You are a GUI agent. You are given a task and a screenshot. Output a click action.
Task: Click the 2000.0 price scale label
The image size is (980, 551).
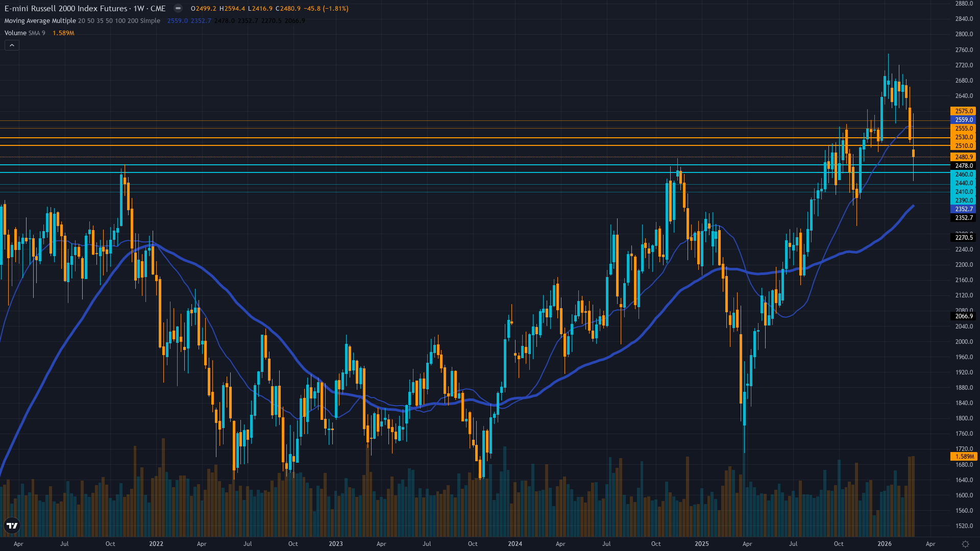tap(964, 342)
